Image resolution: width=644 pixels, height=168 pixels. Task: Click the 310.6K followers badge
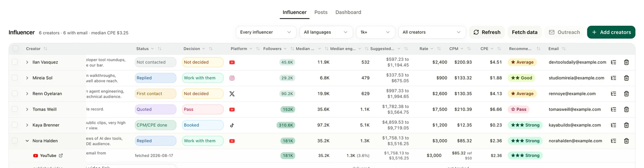coord(286,125)
